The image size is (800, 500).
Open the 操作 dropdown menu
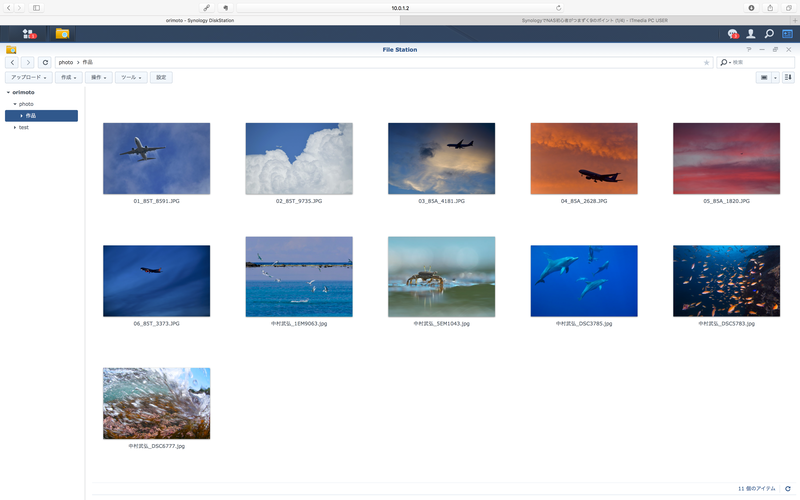point(98,78)
